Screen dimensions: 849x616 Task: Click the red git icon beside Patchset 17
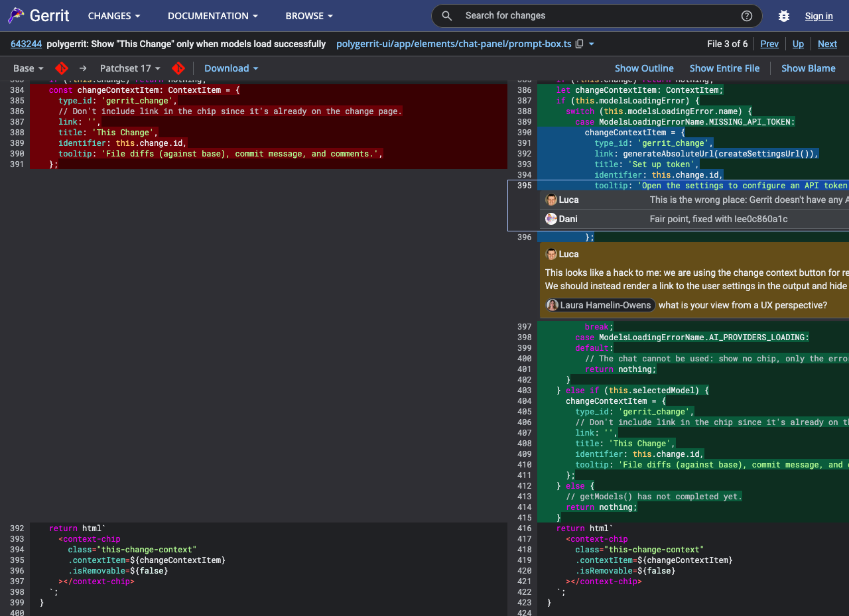click(x=178, y=68)
